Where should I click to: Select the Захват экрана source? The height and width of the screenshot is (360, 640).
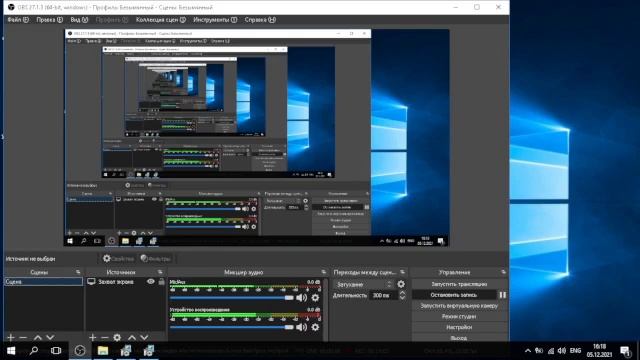116,282
